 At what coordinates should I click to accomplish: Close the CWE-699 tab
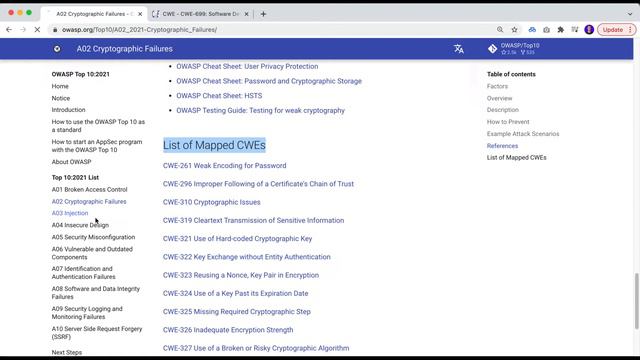click(246, 14)
